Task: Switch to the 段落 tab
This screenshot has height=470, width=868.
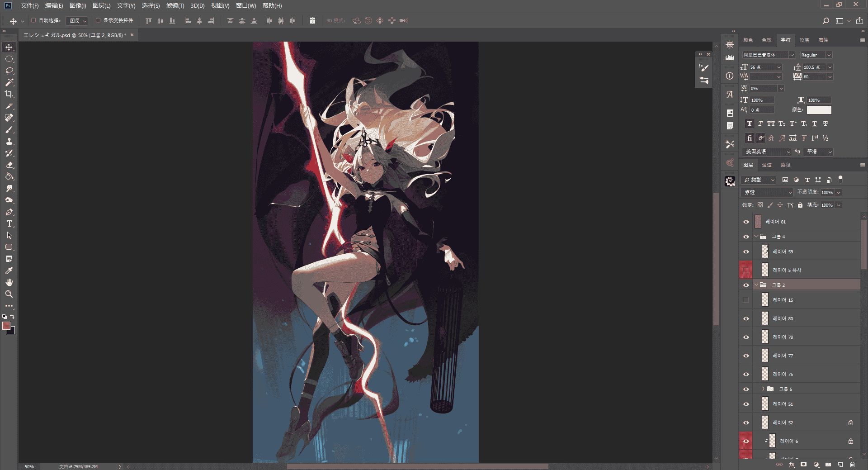Action: click(804, 40)
